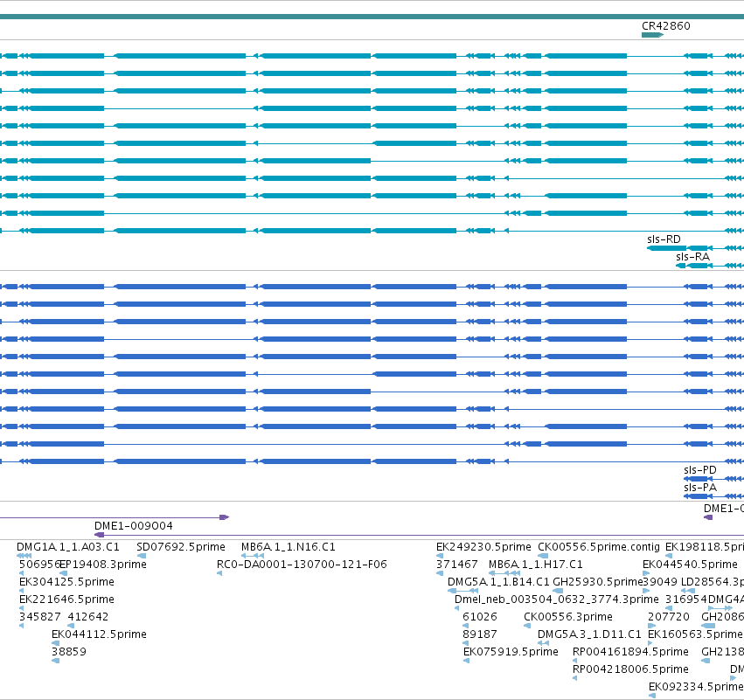Select the sls-PA protein feature label

point(700,487)
